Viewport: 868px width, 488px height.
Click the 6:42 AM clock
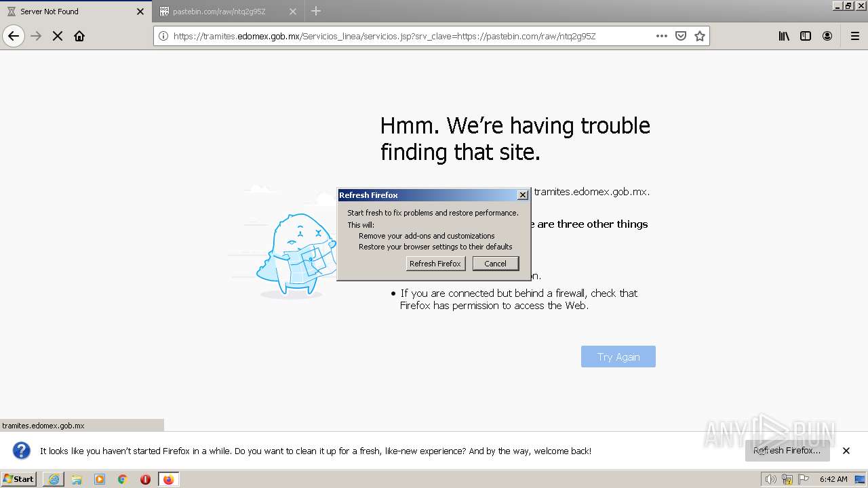pyautogui.click(x=833, y=479)
